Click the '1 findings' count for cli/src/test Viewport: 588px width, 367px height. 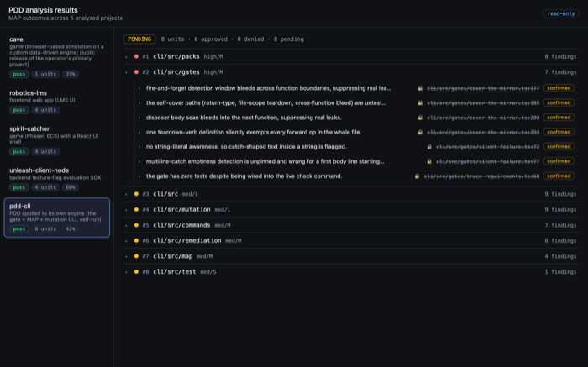[560, 272]
